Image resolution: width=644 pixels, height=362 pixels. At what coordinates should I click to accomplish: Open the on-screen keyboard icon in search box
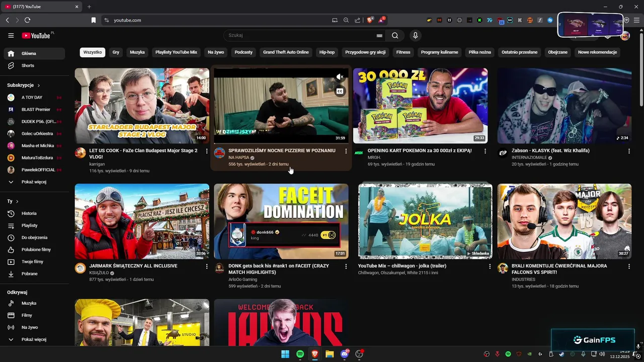pos(379,36)
